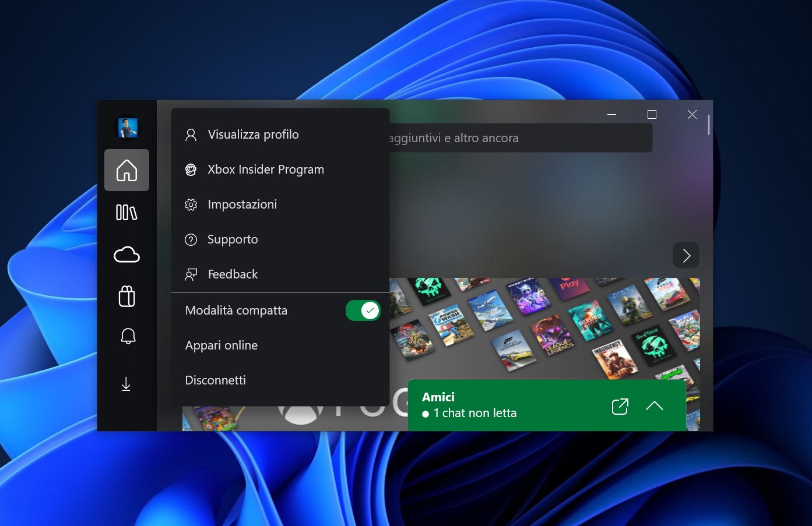Click the Amici title
812x526 pixels.
click(x=438, y=397)
